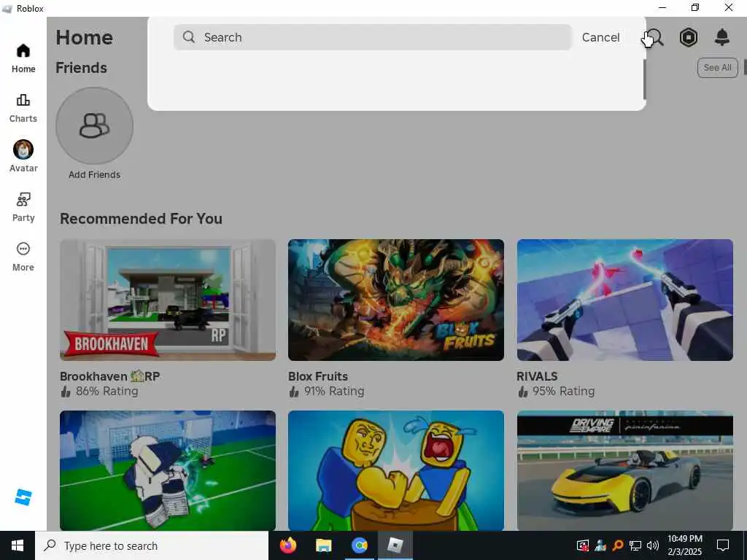Open File Explorer from the taskbar
The height and width of the screenshot is (560, 747).
[323, 545]
